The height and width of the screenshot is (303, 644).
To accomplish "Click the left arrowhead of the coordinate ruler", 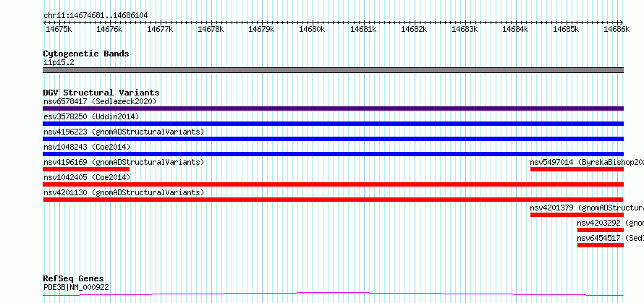I will [45, 22].
